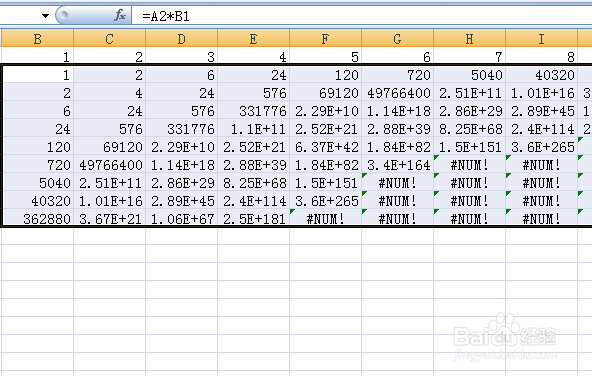Click 1.01E+16 in column I

click(541, 93)
